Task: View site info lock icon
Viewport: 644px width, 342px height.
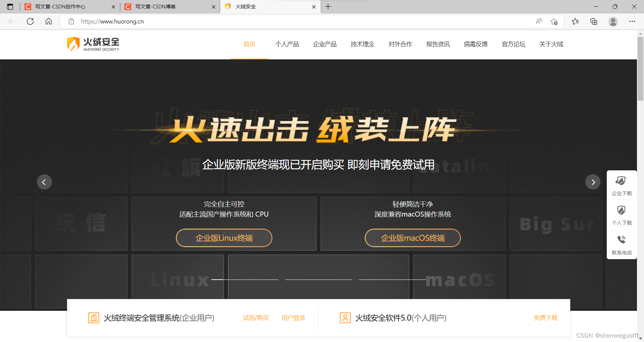Action: pyautogui.click(x=71, y=21)
